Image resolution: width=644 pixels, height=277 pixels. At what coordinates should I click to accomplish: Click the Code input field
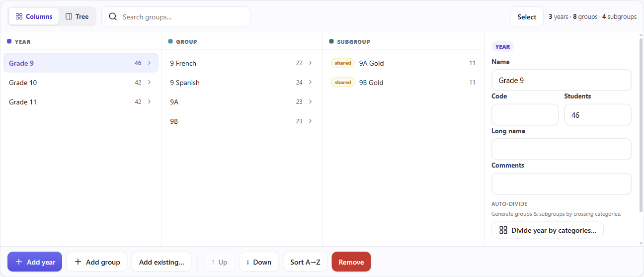coord(525,115)
